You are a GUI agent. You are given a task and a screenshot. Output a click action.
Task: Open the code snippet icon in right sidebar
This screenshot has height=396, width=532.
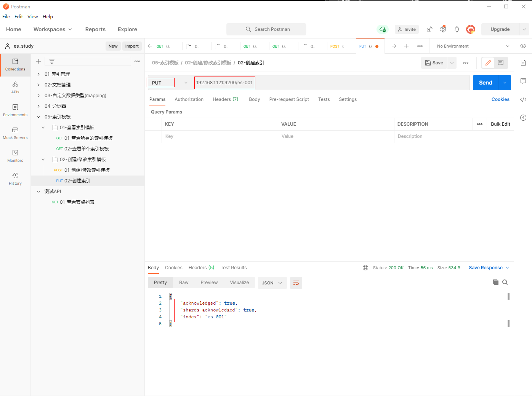pyautogui.click(x=523, y=99)
